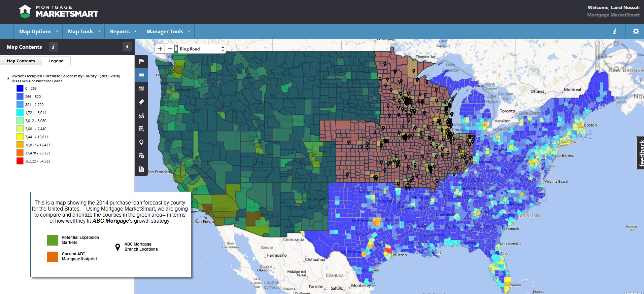Click the 3,012 - 5,080 mint swatch
Viewport: 644px width, 294px height.
point(20,121)
